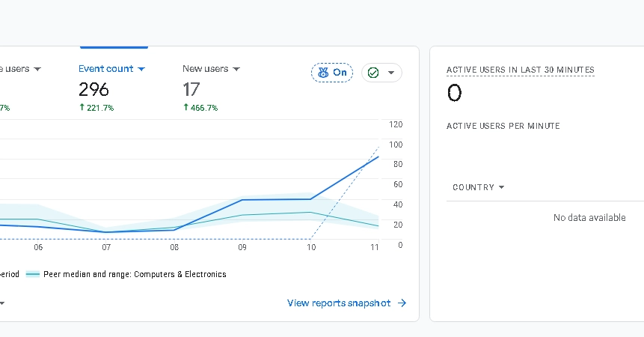The image size is (644, 337).
Task: Click the green up arrow next to 466.7%
Action: (186, 107)
